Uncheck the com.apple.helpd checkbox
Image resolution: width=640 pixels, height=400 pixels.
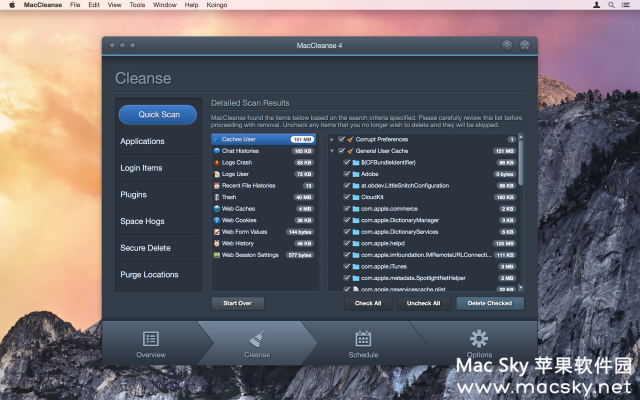pos(347,243)
